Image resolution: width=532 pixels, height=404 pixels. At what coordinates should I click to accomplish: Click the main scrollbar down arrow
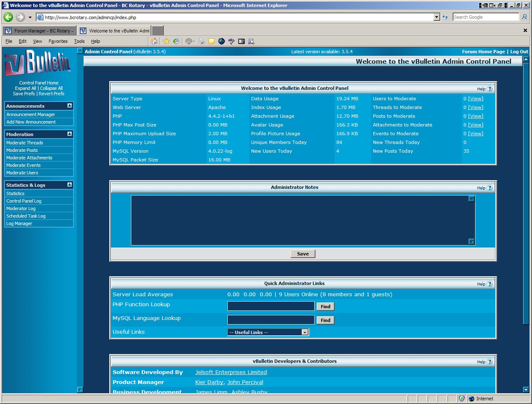coord(526,390)
